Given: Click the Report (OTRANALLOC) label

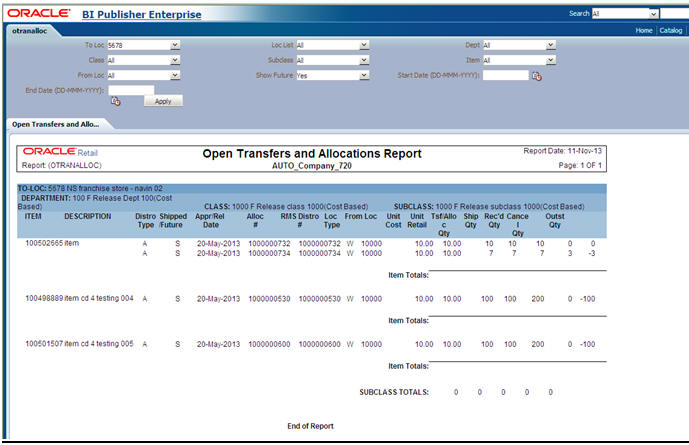Looking at the screenshot, I should [x=62, y=165].
